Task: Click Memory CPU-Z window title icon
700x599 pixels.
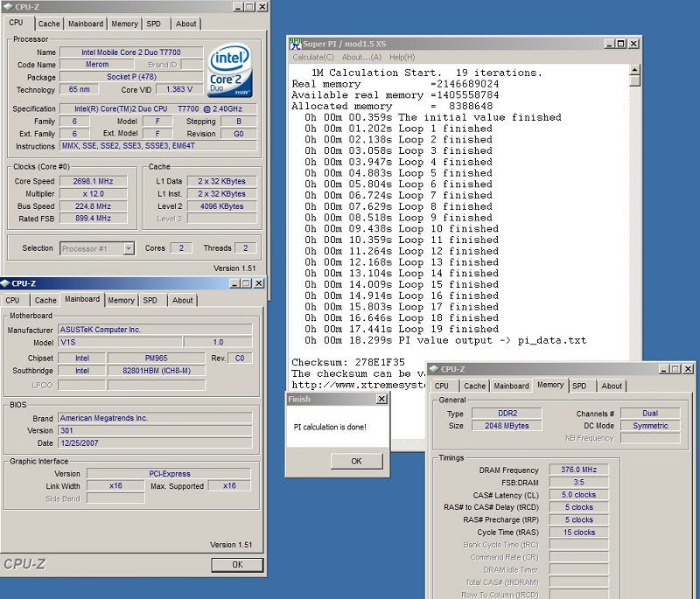Action: (x=434, y=369)
